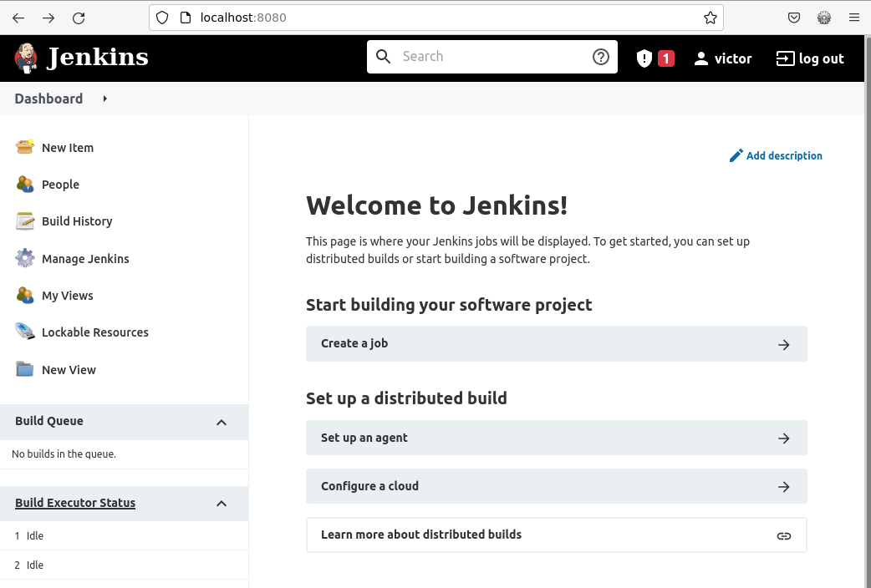Expand the Dashboard breadcrumb arrow

click(x=105, y=99)
